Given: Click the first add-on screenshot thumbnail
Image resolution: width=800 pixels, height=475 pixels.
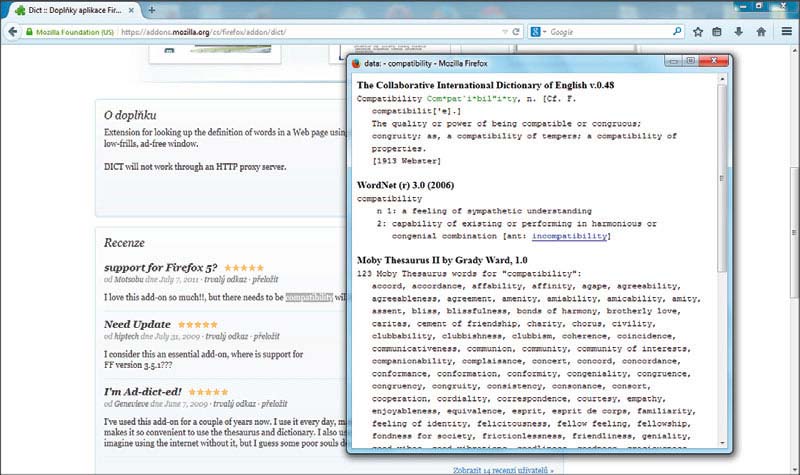Looking at the screenshot, I should pos(215,54).
